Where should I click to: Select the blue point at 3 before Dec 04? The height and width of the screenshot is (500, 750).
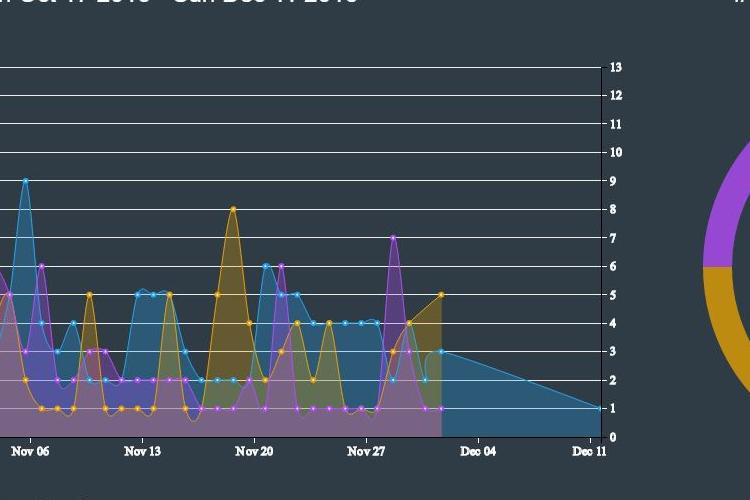441,352
